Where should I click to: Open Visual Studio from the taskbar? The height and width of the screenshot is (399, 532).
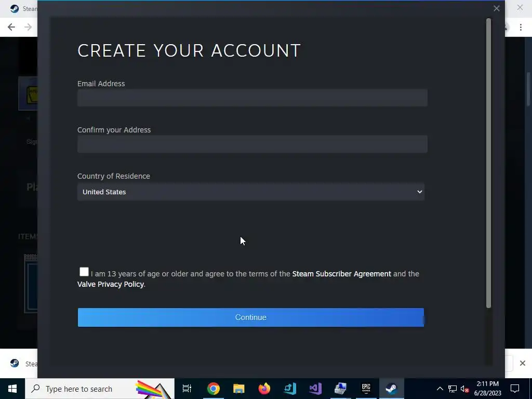[315, 389]
